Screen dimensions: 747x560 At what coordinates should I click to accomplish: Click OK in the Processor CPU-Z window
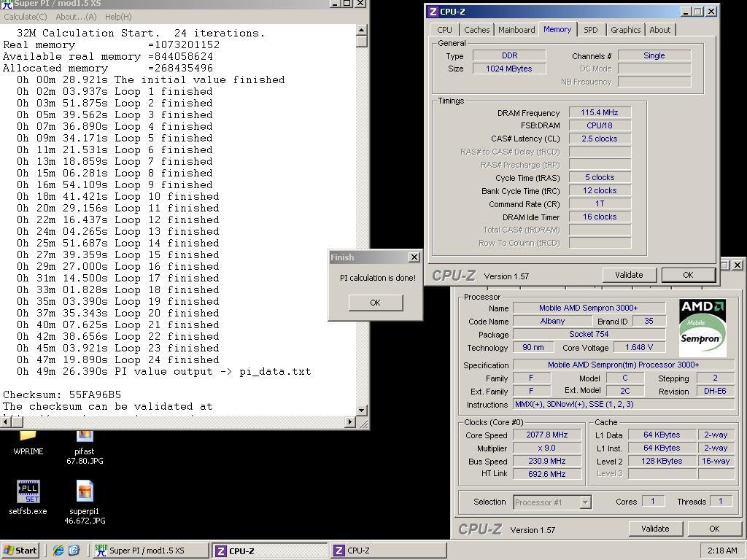tap(714, 529)
